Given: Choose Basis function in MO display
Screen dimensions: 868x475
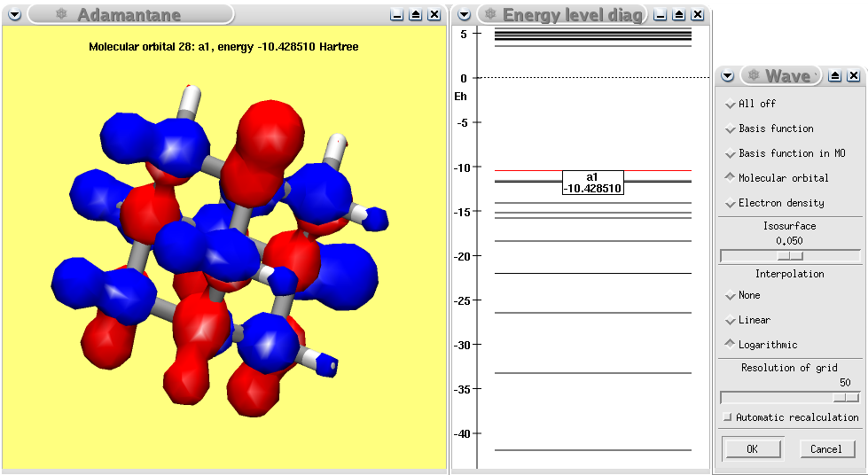Looking at the screenshot, I should coord(731,153).
